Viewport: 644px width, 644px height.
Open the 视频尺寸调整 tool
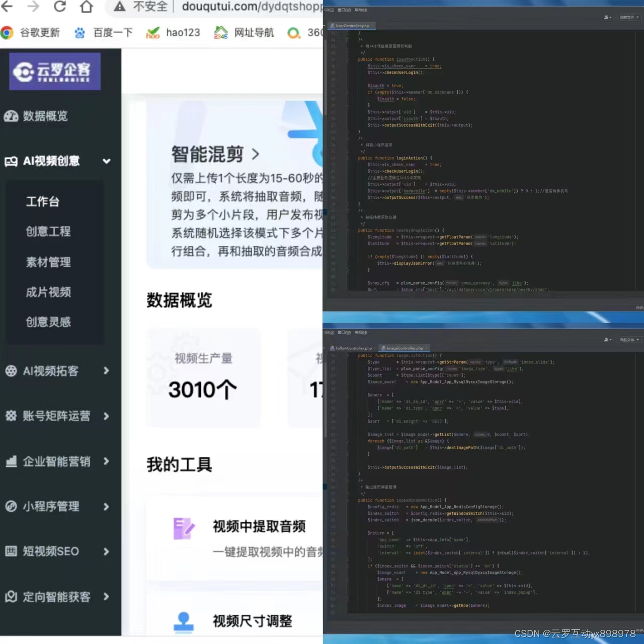[x=253, y=621]
